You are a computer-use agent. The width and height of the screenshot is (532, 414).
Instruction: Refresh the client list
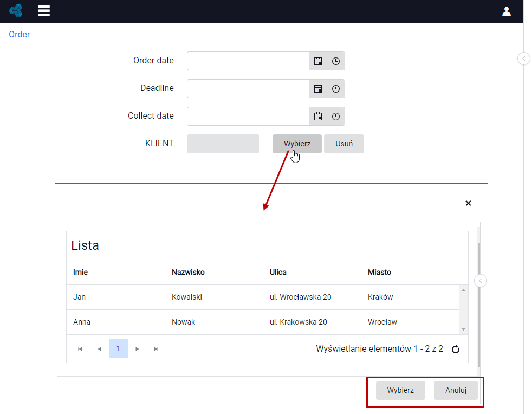[x=456, y=349]
